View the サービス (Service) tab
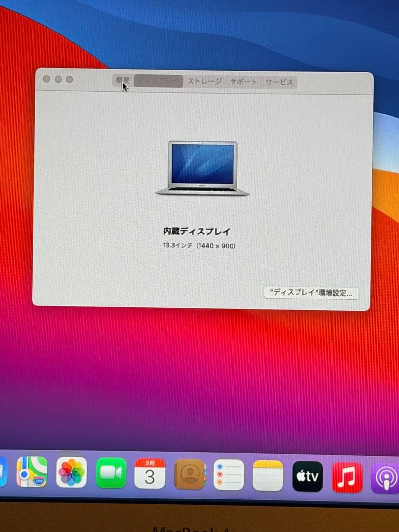399x532 pixels. (278, 82)
